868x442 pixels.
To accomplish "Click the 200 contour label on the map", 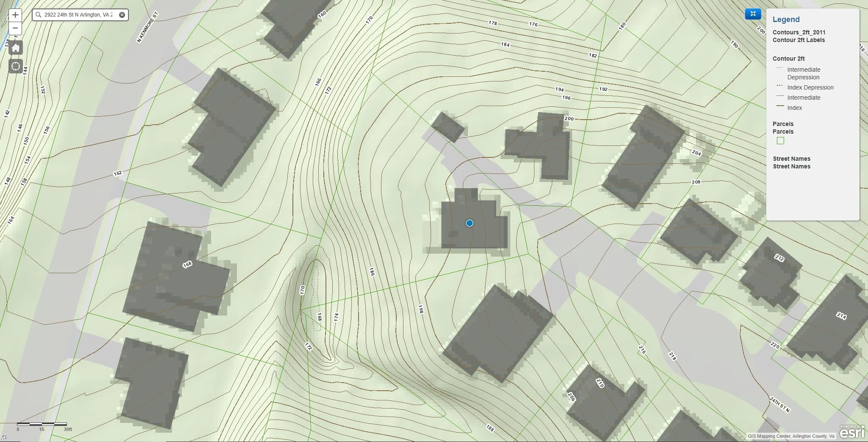I will pyautogui.click(x=568, y=117).
